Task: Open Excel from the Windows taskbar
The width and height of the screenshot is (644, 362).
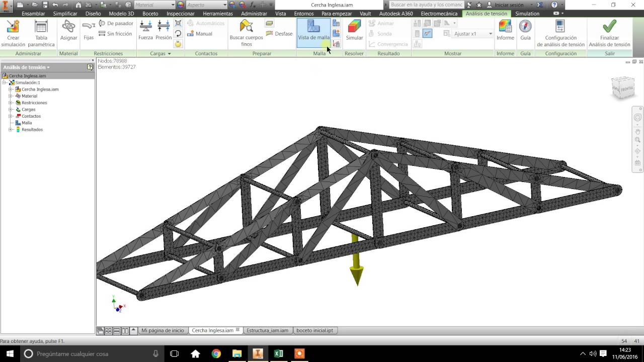Action: click(x=278, y=353)
